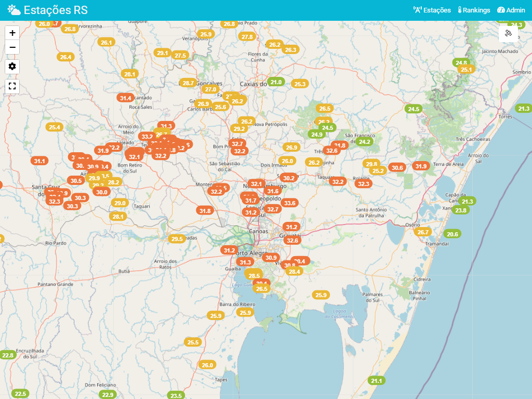Viewport: 532px width, 399px height.
Task: Open the 31.4 station marker
Action: (x=125, y=98)
